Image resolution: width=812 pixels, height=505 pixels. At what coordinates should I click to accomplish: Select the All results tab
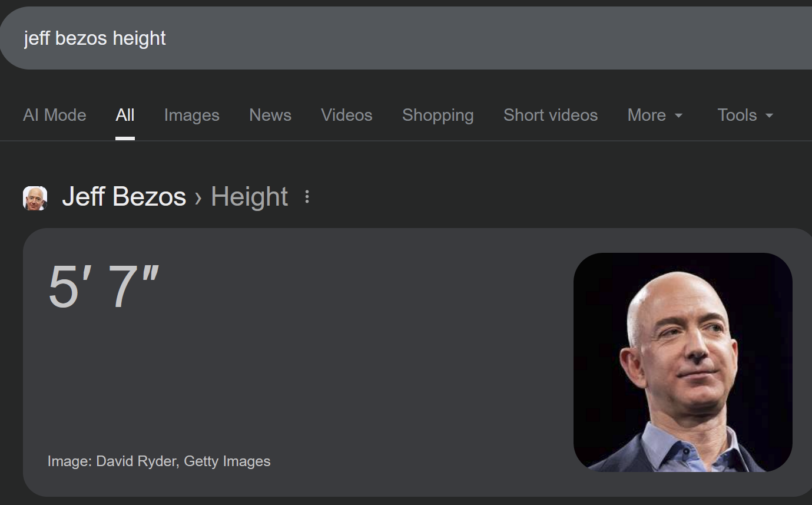click(x=125, y=115)
